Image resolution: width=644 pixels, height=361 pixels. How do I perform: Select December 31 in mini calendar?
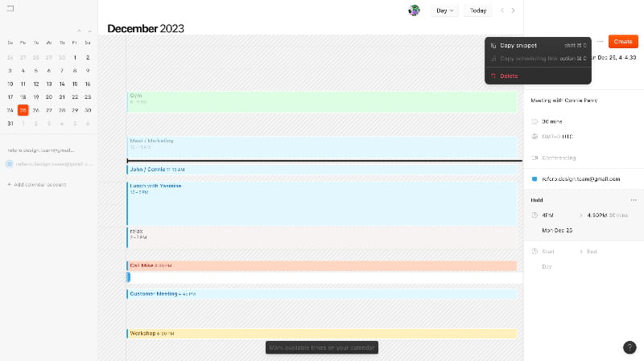pyautogui.click(x=10, y=124)
